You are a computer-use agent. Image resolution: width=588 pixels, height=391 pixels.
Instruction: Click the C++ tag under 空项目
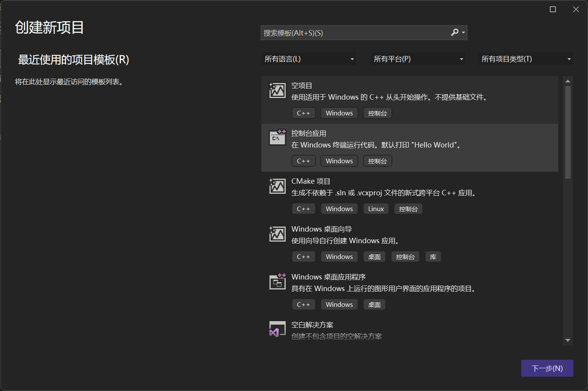pos(303,113)
